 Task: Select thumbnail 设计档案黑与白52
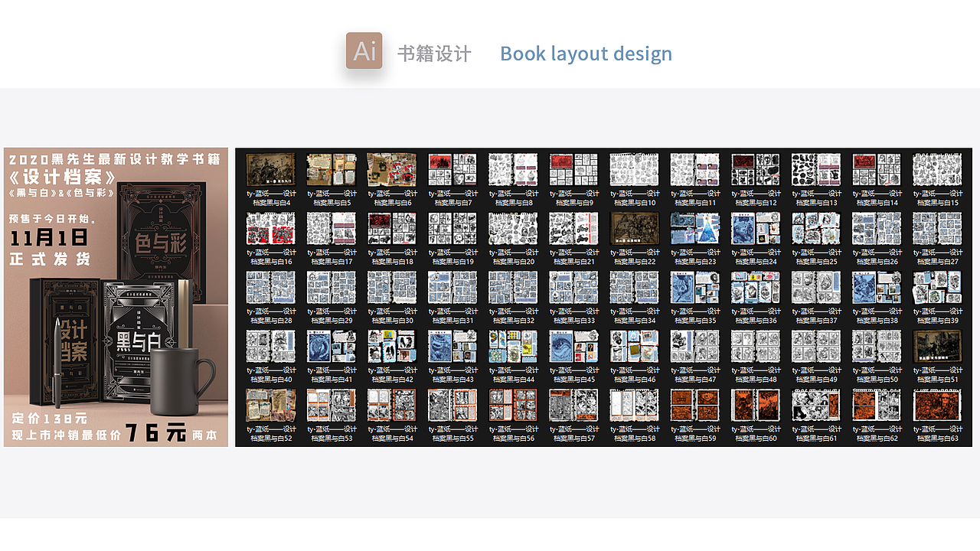[270, 405]
